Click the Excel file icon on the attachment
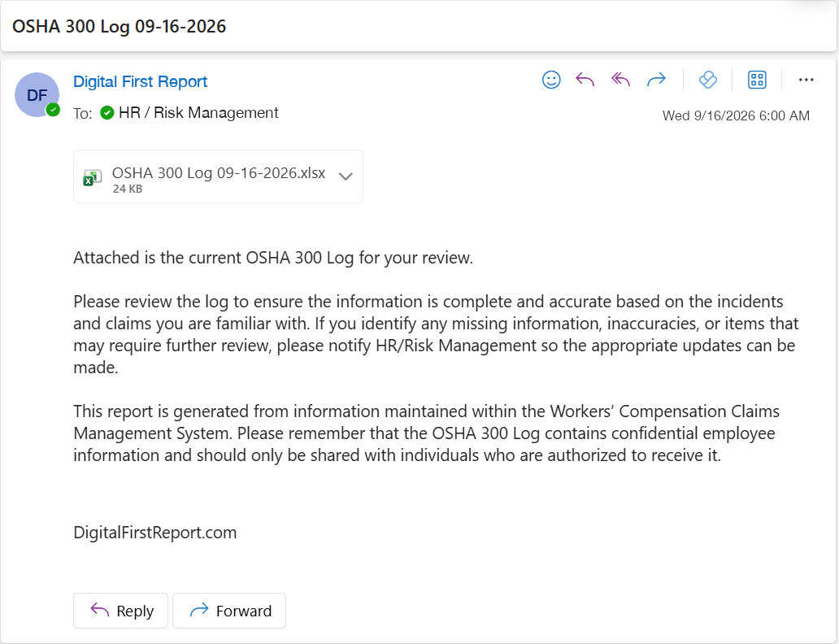Screen dimensions: 839x644 coord(92,178)
